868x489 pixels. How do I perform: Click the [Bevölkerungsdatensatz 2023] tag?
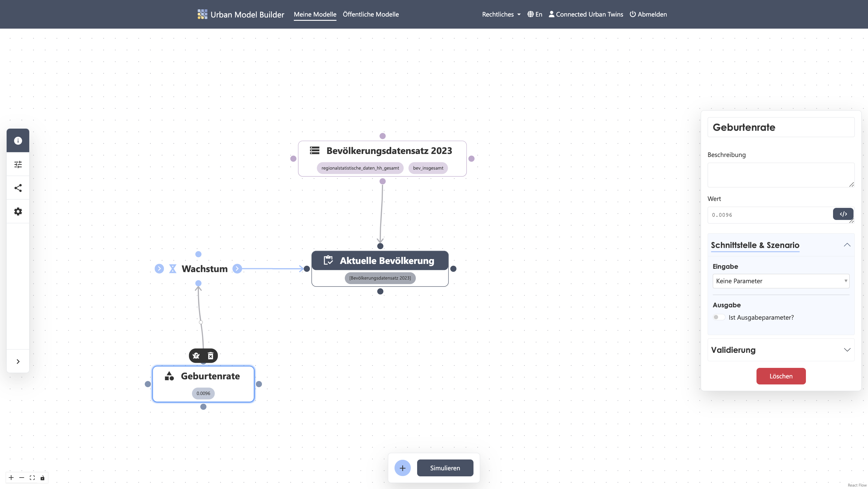pyautogui.click(x=380, y=278)
